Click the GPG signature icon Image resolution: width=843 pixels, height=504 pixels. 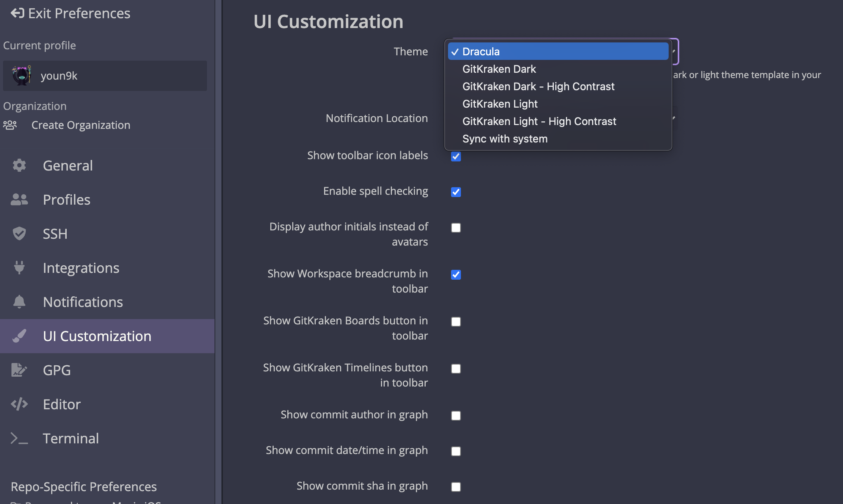point(19,370)
